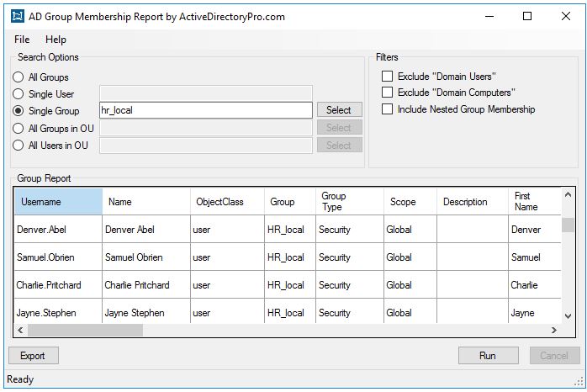Click the Single Group text field
This screenshot has height=392, width=587.
click(206, 110)
